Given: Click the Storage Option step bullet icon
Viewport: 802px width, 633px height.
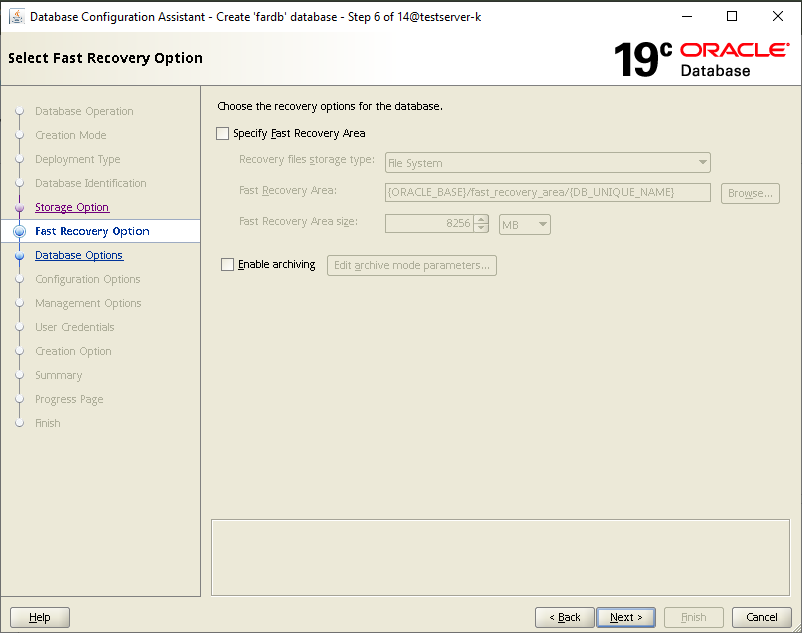Looking at the screenshot, I should pos(19,208).
